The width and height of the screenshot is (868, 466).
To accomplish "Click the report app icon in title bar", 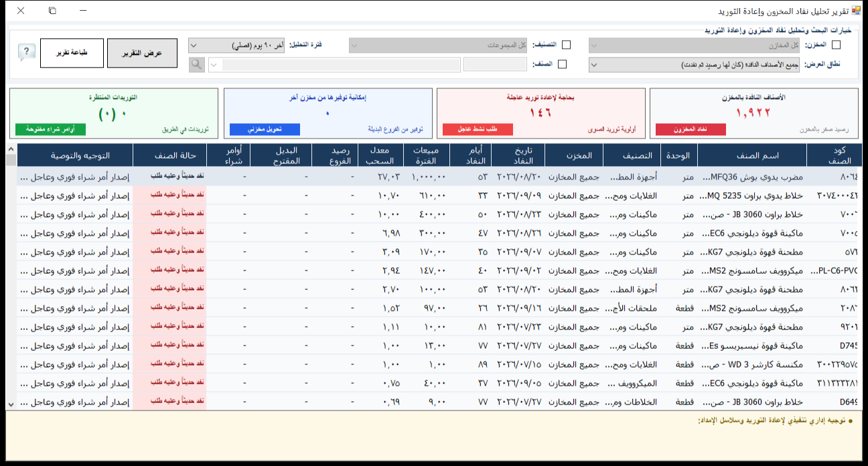I will click(856, 11).
